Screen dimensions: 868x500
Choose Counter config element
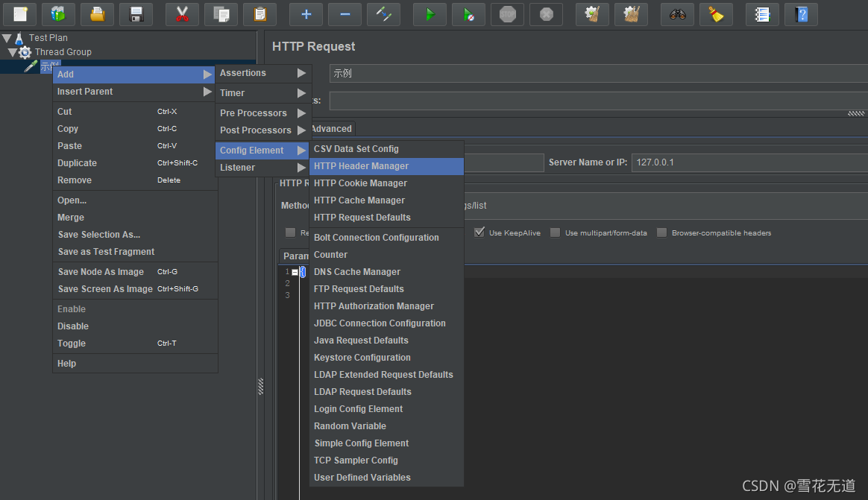(x=386, y=254)
